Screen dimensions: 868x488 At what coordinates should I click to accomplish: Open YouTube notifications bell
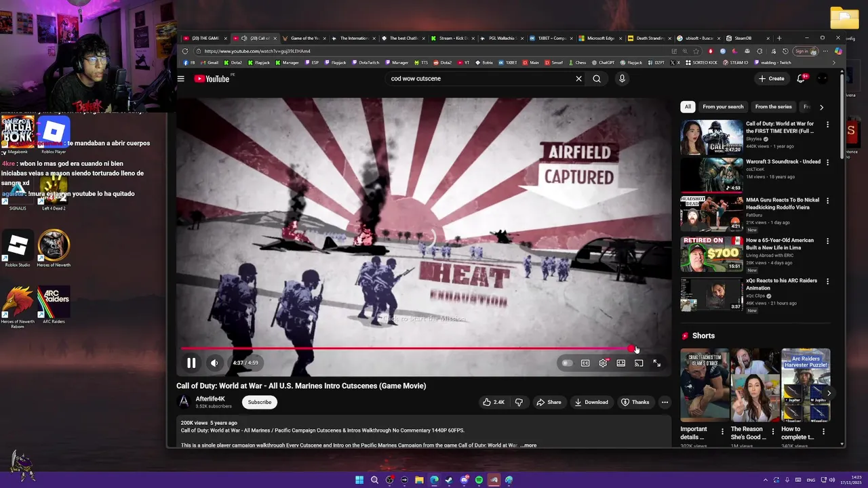pos(801,79)
